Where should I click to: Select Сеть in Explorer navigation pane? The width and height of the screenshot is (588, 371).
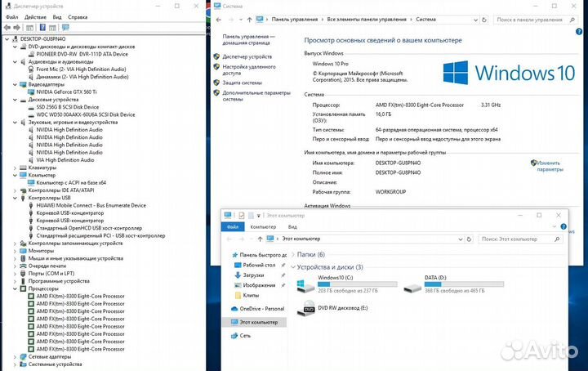pos(245,336)
